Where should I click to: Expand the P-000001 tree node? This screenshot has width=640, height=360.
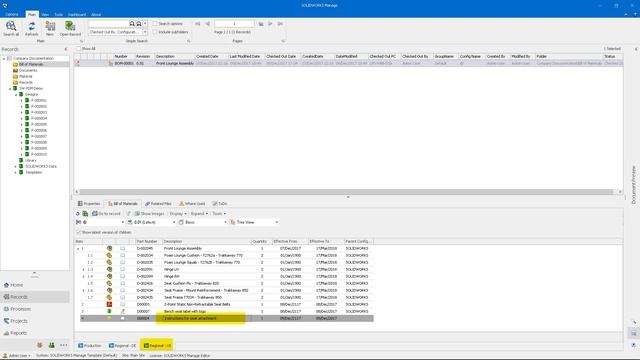[22, 100]
